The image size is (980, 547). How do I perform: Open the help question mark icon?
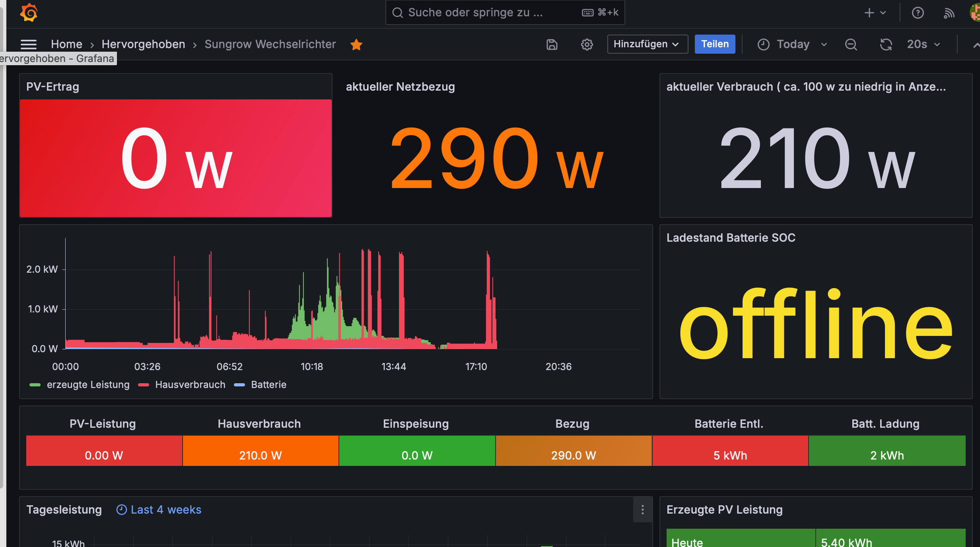(x=918, y=13)
